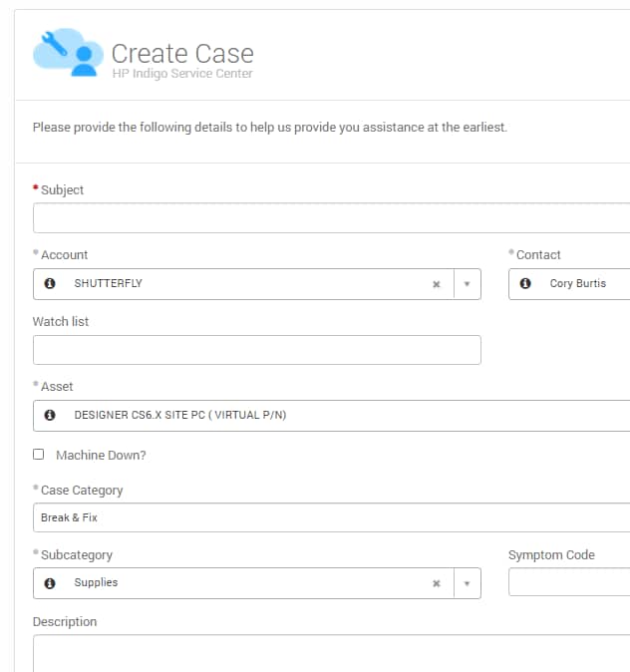Expand the Subcategory dropdown arrow
The height and width of the screenshot is (672, 630).
click(x=468, y=583)
